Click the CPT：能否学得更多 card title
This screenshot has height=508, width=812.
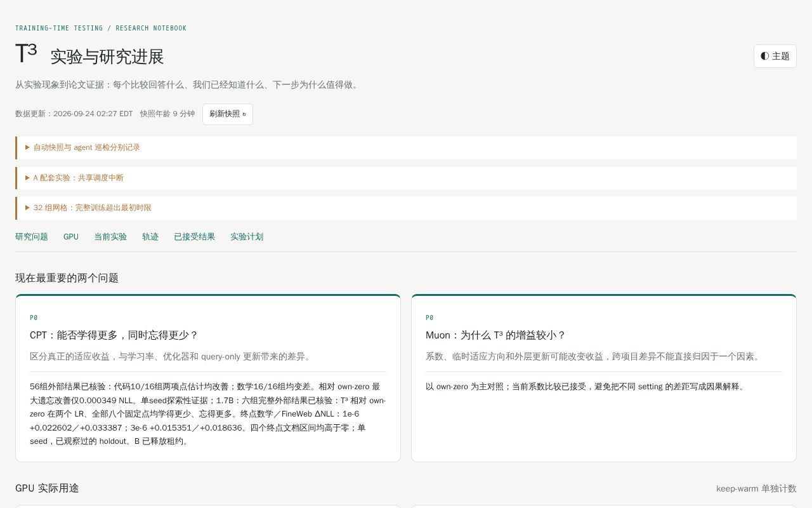(114, 335)
